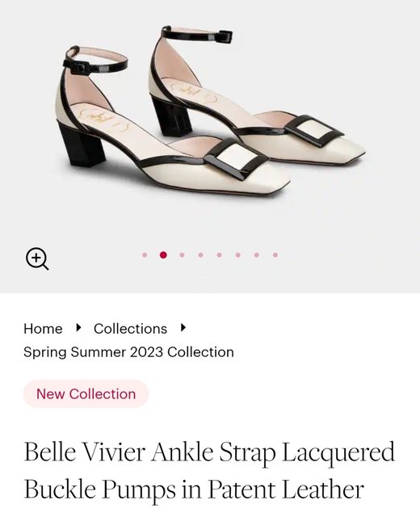Tap the New Collection badge
Screen dimensions: 420x517
(86, 393)
